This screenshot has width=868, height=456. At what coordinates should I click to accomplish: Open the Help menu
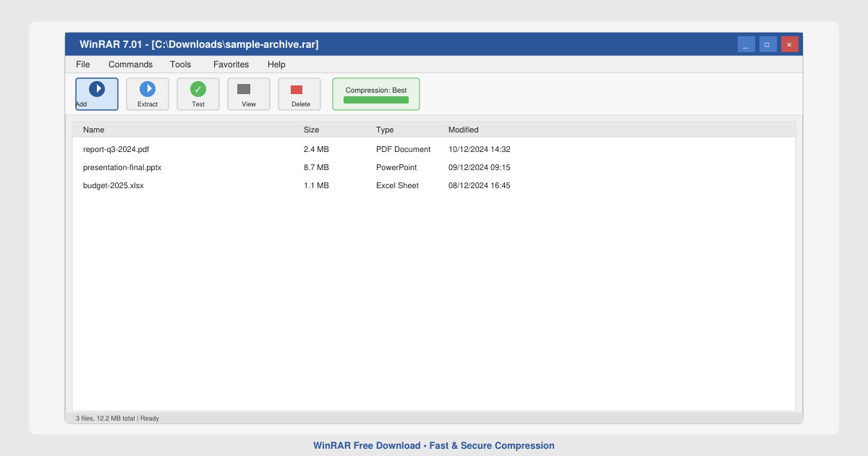tap(276, 64)
